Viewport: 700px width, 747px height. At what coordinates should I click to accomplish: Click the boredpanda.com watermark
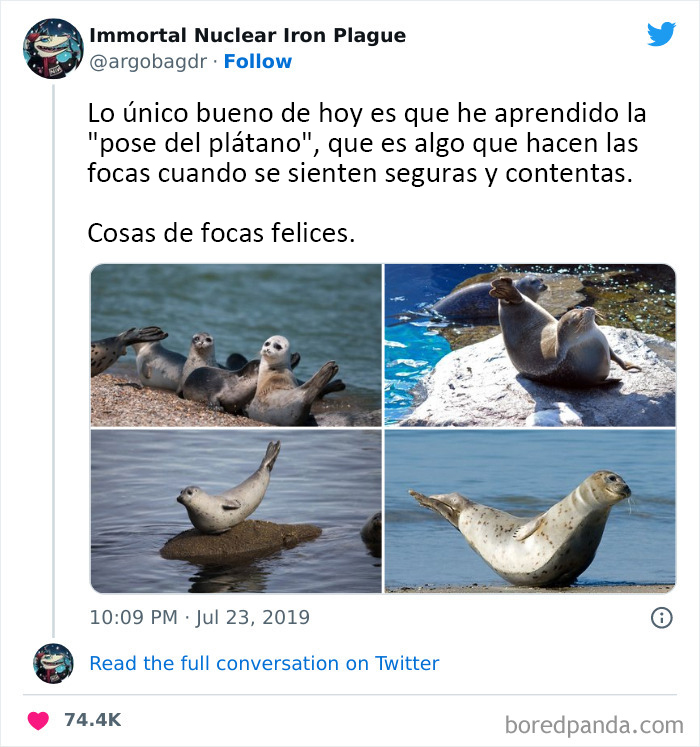(594, 725)
